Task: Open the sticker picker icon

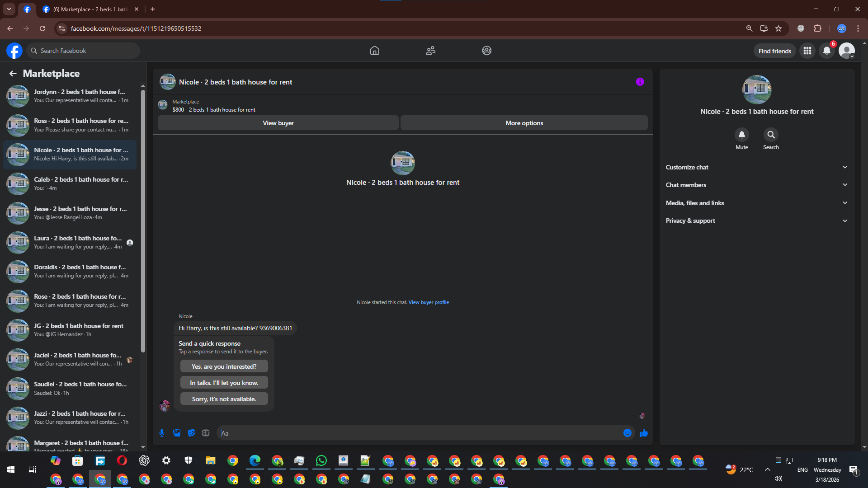Action: point(191,433)
